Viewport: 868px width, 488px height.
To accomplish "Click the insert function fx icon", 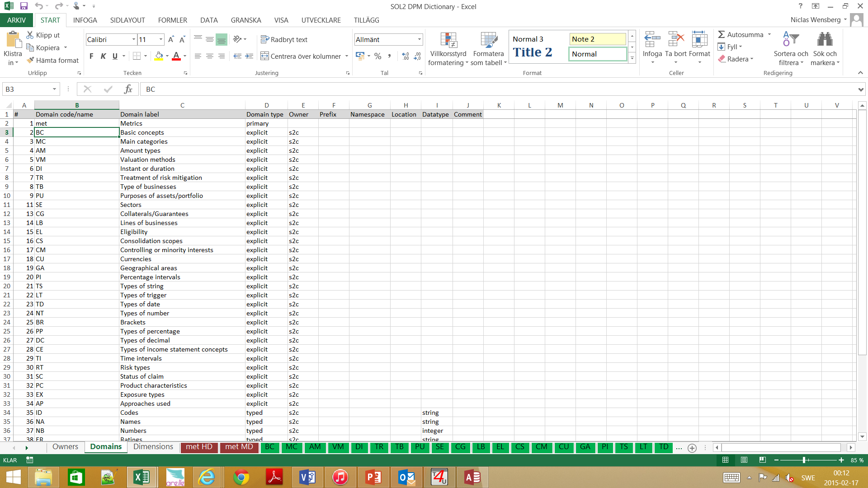I will pyautogui.click(x=128, y=89).
